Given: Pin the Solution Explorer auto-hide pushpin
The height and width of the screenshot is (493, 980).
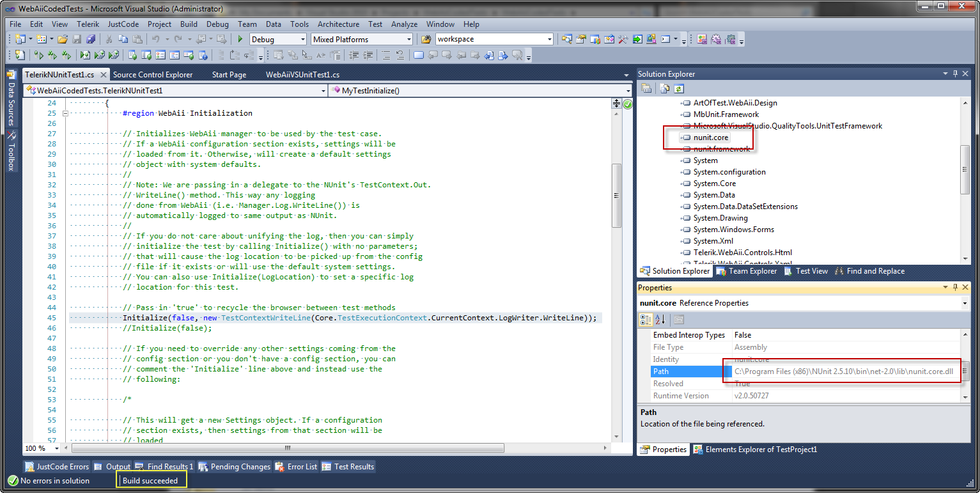Looking at the screenshot, I should coord(955,74).
